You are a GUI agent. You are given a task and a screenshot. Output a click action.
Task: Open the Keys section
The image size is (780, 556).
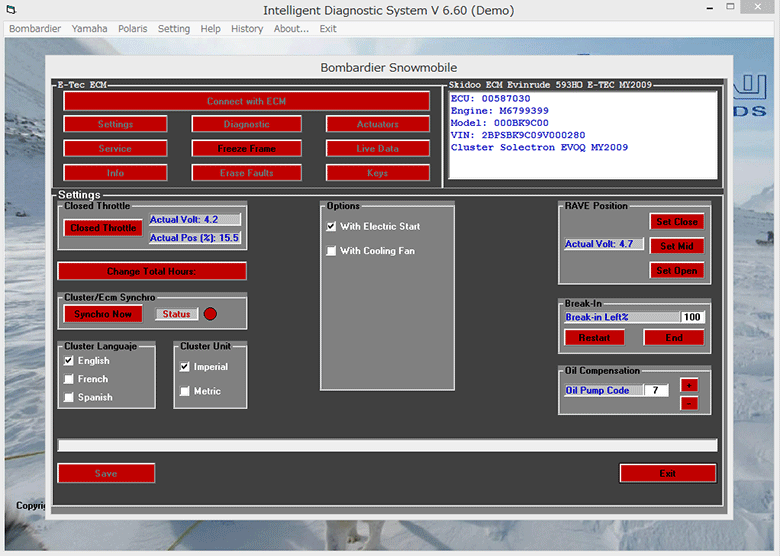pos(378,173)
